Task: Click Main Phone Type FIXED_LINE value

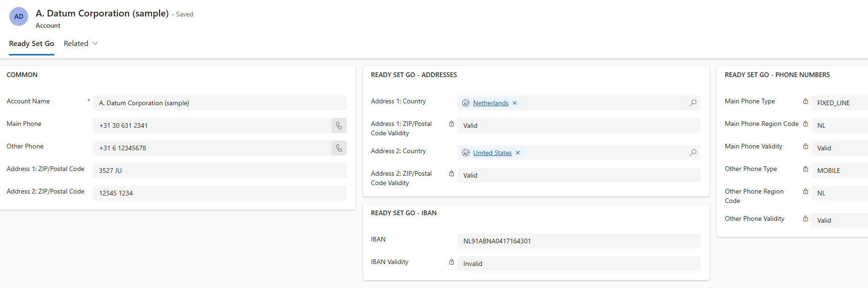Action: (839, 103)
